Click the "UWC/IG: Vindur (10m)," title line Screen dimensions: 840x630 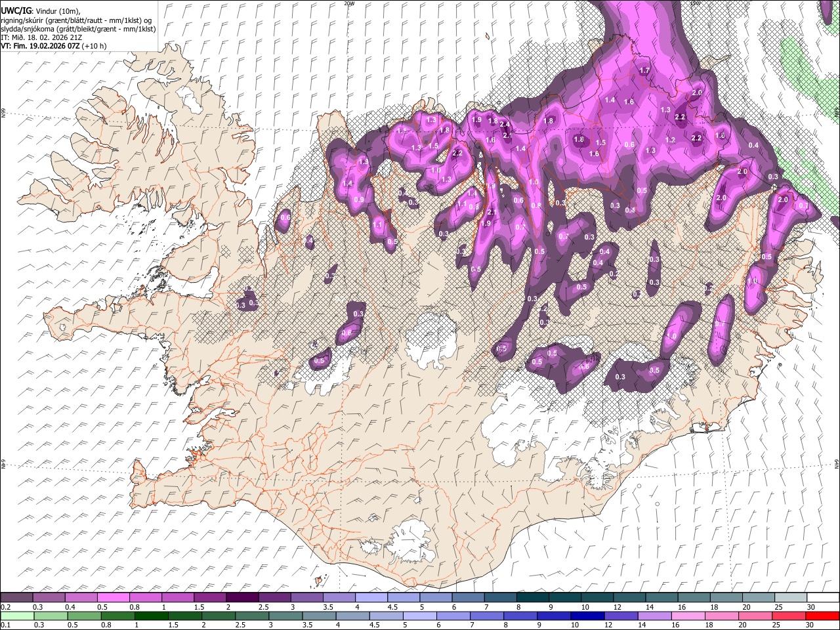tap(41, 11)
